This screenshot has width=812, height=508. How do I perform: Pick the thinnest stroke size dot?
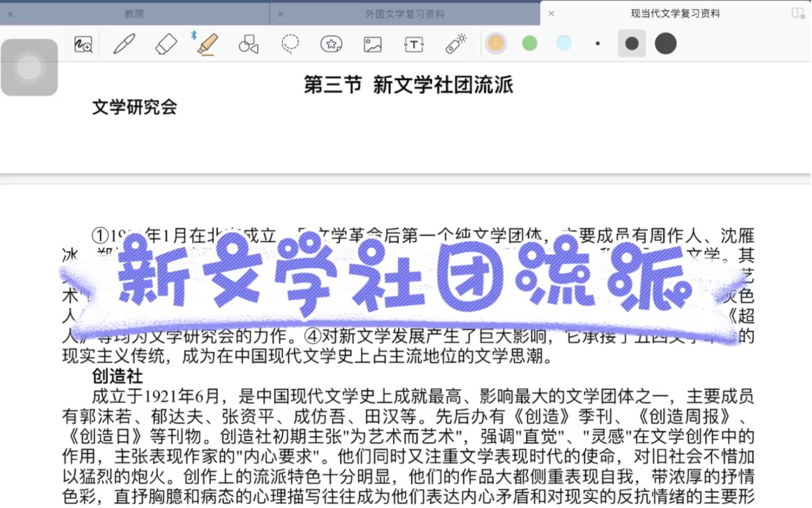(x=598, y=44)
